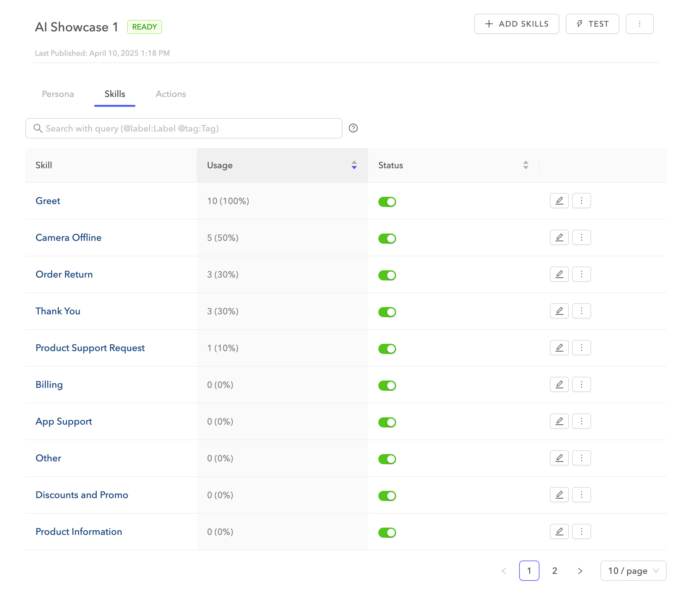Image resolution: width=692 pixels, height=616 pixels.
Task: Click the ADD SKILLS button
Action: coord(516,24)
